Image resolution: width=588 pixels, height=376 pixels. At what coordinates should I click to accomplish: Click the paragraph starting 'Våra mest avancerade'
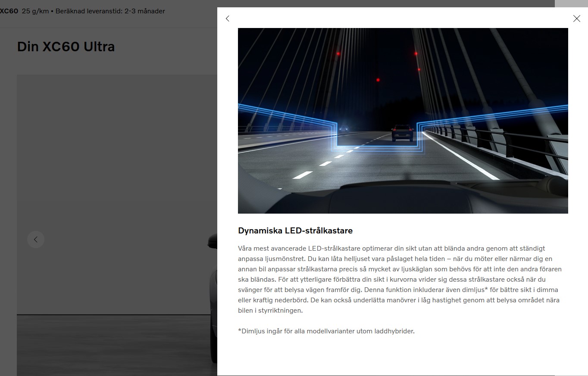click(x=400, y=279)
